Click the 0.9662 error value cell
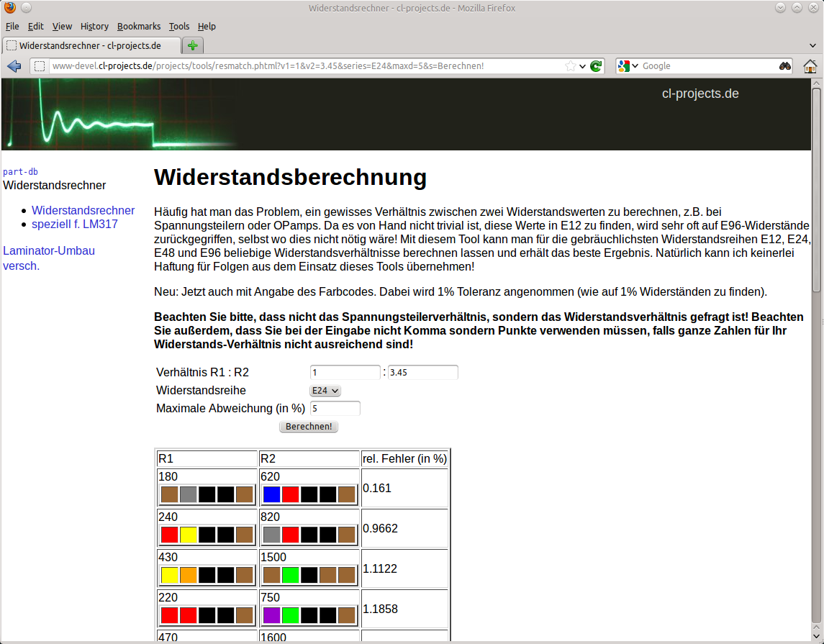Image resolution: width=824 pixels, height=644 pixels. (x=404, y=528)
